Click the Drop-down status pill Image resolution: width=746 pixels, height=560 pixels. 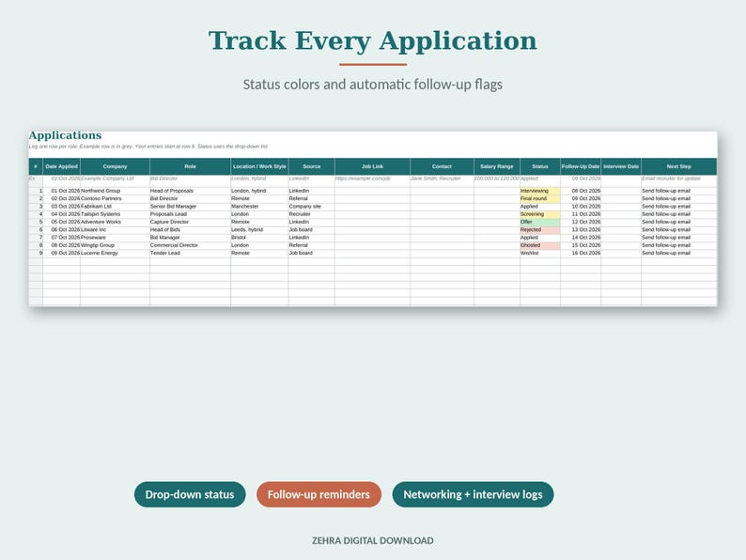190,494
